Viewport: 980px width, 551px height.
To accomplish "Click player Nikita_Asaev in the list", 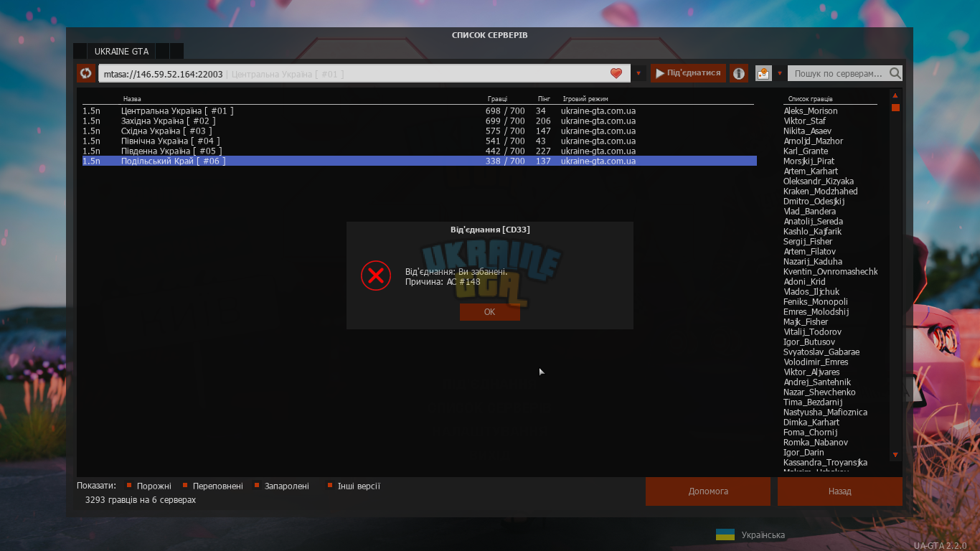I will click(807, 131).
